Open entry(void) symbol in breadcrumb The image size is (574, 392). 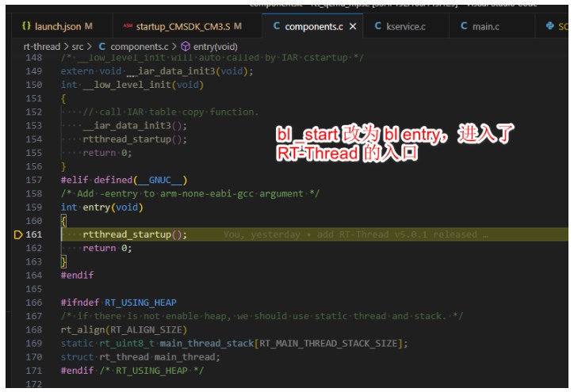(x=216, y=47)
